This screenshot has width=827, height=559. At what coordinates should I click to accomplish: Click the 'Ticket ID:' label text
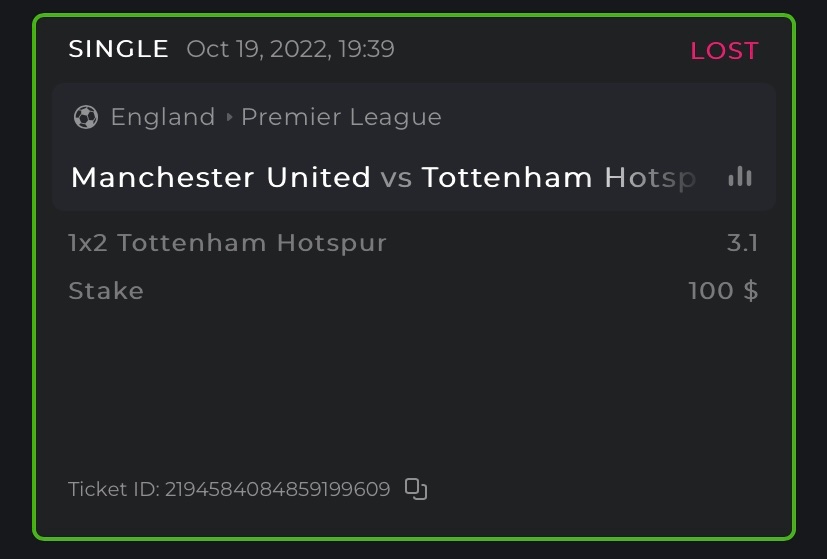pos(114,489)
